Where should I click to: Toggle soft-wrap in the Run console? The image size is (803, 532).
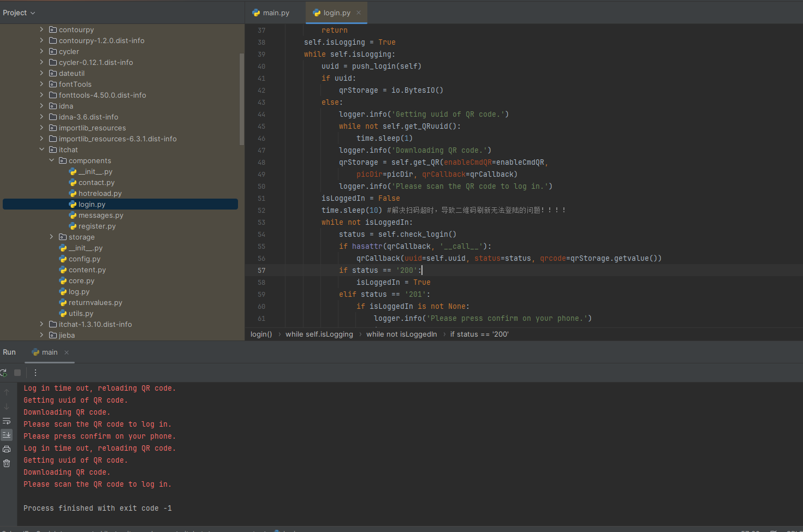[x=7, y=421]
